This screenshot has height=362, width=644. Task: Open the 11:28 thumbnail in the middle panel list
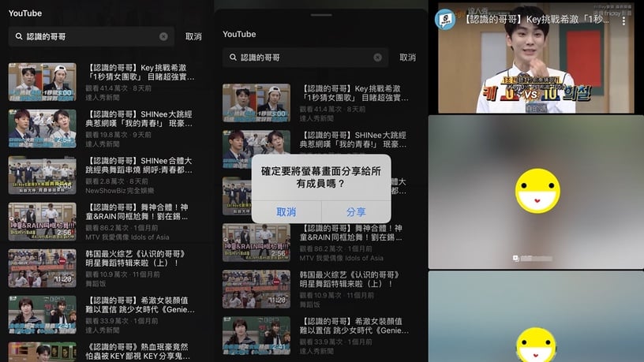click(256, 289)
